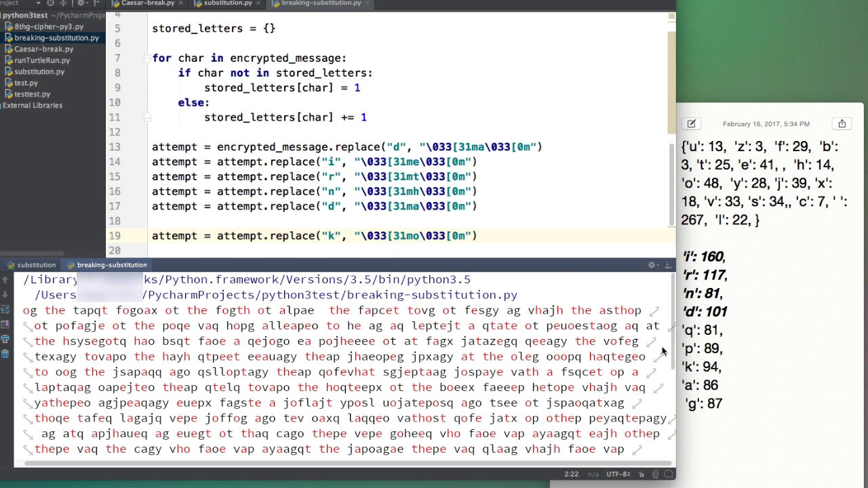Open the Project view dropdown arrow

(x=39, y=3)
